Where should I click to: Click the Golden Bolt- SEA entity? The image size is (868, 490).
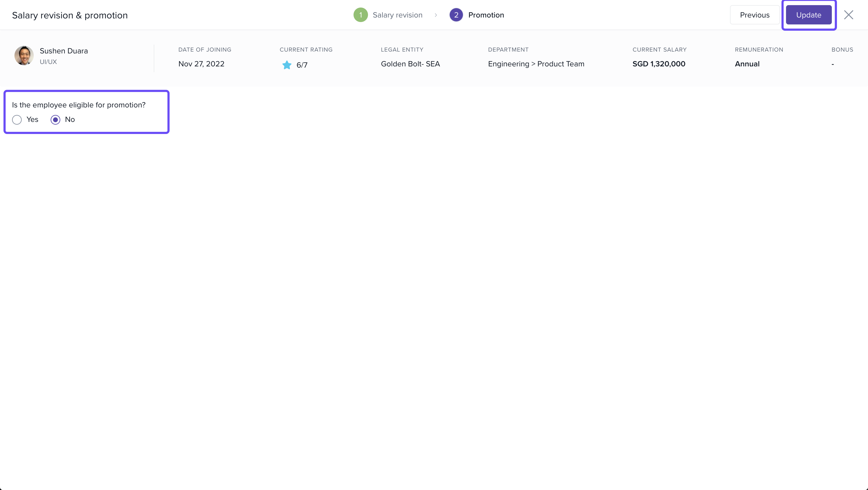[x=410, y=64]
